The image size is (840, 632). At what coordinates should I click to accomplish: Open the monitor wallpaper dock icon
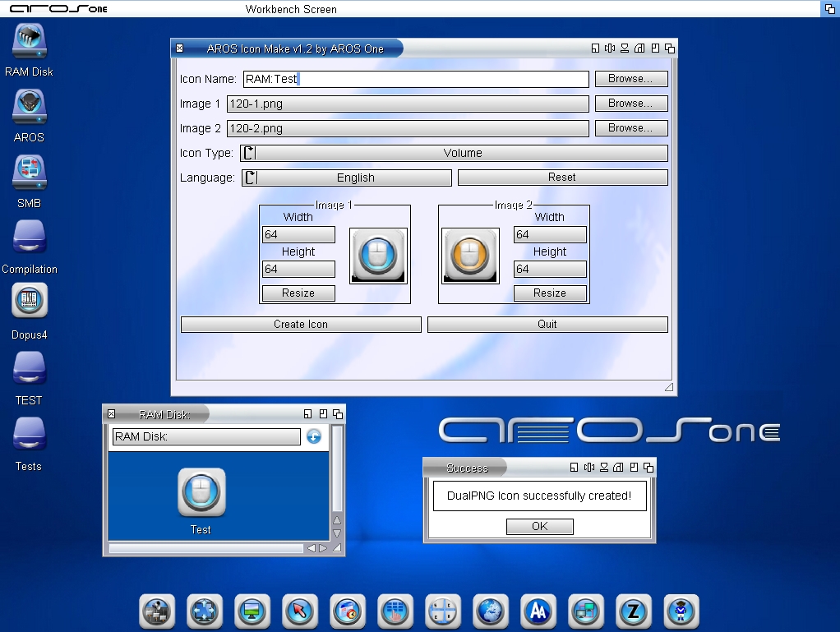252,611
